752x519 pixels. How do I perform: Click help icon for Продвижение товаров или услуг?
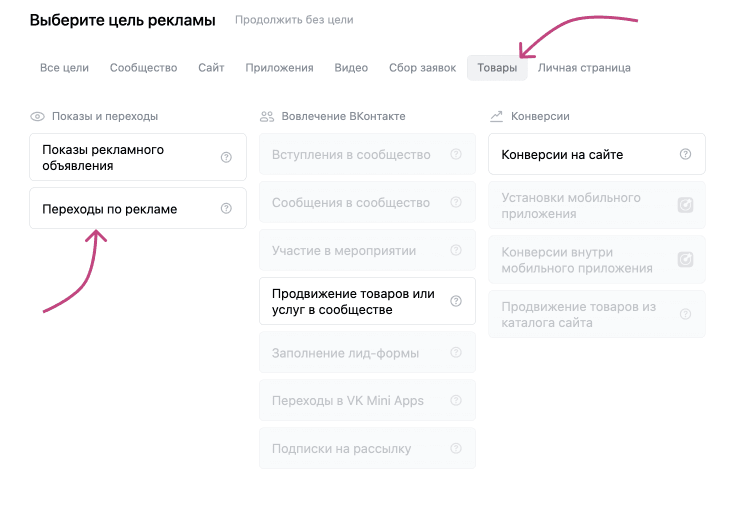point(456,301)
